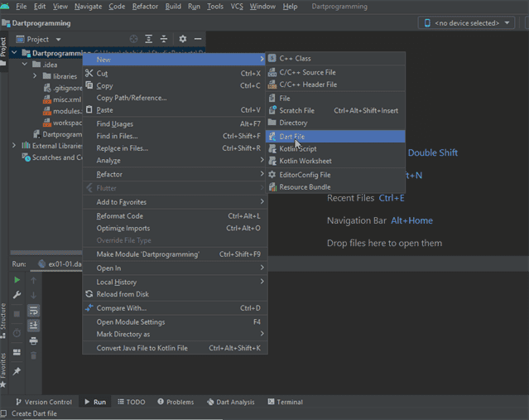Switch to the Terminal tool window tab
Screen dimensions: 529x420
pos(285,402)
